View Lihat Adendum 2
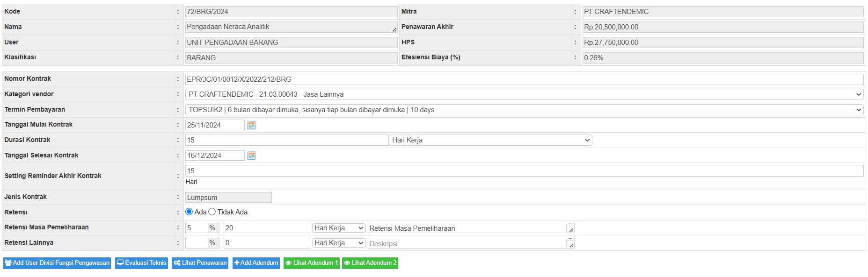Image resolution: width=868 pixels, height=277 pixels. [370, 263]
